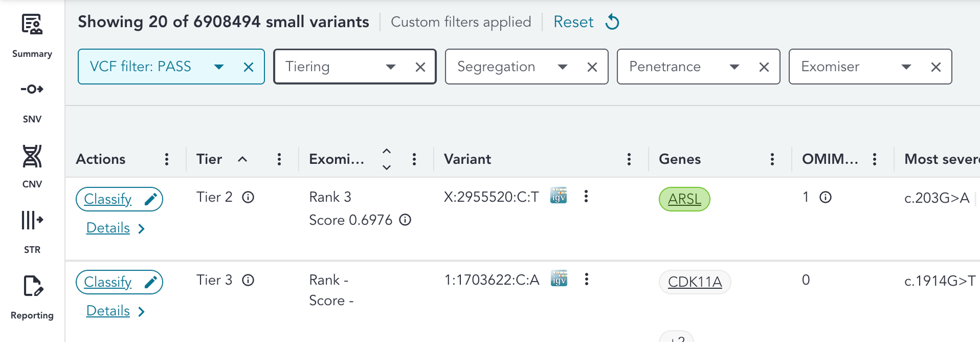Expand the Tiering filter dropdown
The height and width of the screenshot is (342, 980).
coord(391,67)
